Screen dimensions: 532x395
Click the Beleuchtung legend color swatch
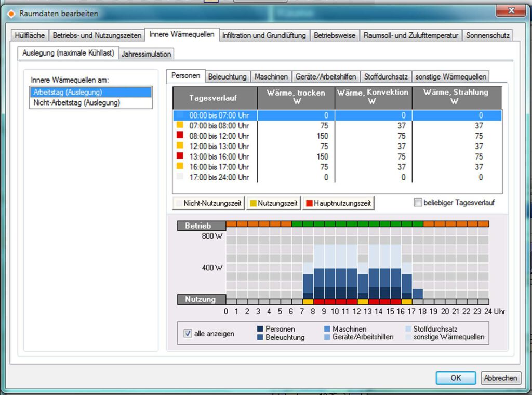click(260, 337)
